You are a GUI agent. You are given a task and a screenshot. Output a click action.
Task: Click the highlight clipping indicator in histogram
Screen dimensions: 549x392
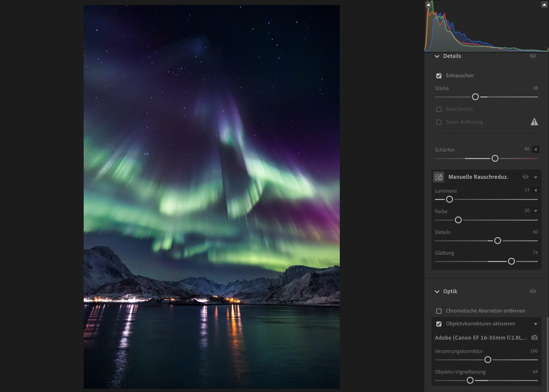544,4
